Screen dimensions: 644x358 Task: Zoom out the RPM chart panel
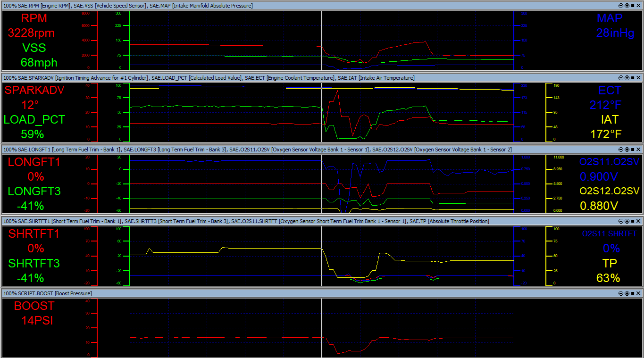click(x=621, y=6)
